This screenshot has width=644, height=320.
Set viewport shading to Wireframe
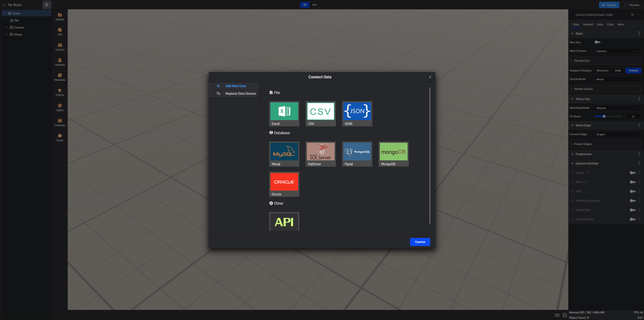pos(602,71)
